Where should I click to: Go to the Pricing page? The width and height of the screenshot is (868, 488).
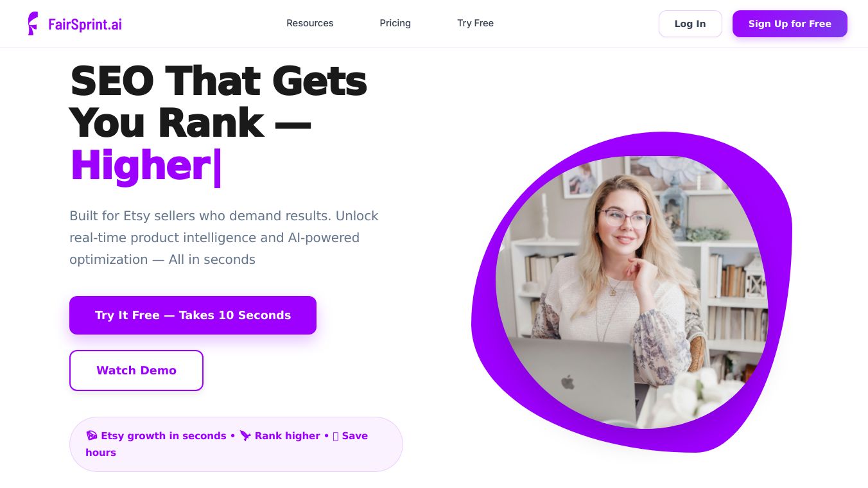click(395, 23)
